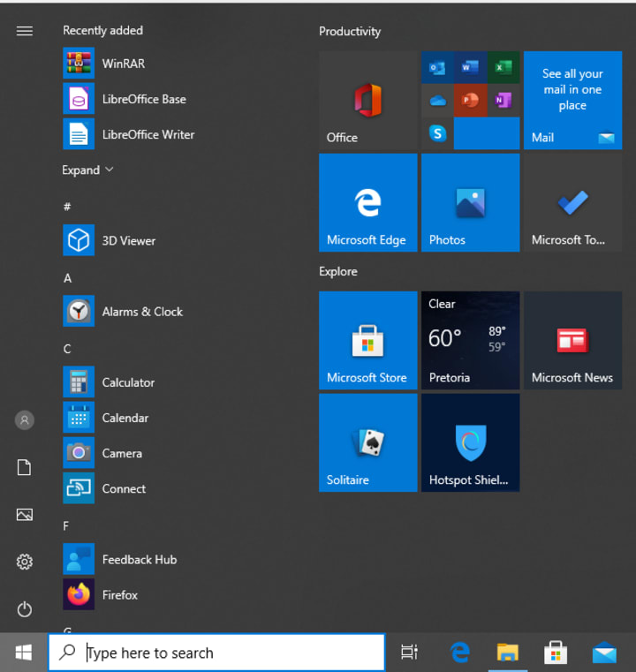Open OneDrive from Office tile group
Screen dimensions: 636x672
tap(437, 101)
